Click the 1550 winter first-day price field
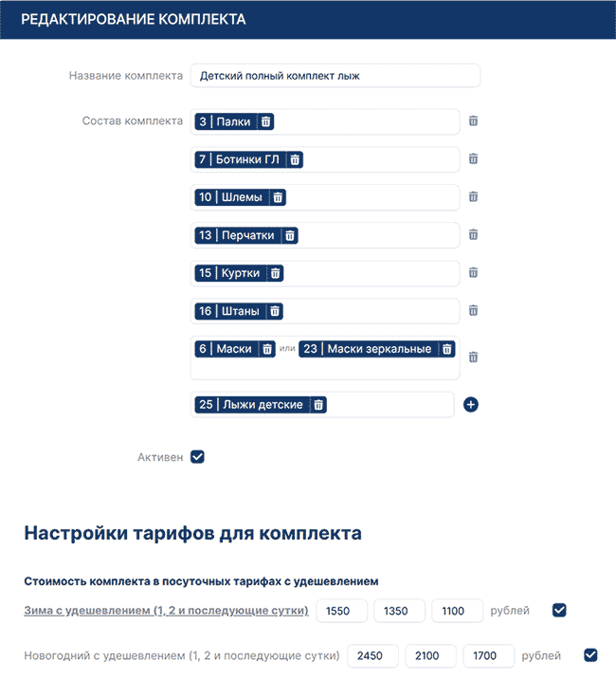This screenshot has width=616, height=679. [342, 611]
